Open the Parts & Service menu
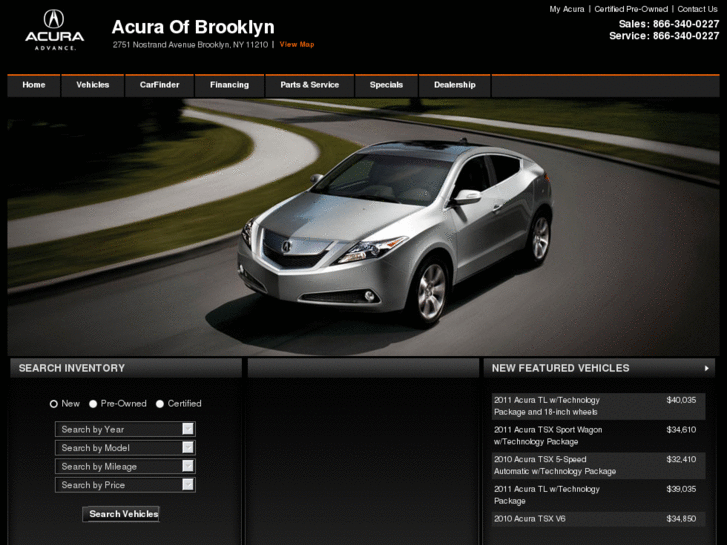 [x=310, y=85]
